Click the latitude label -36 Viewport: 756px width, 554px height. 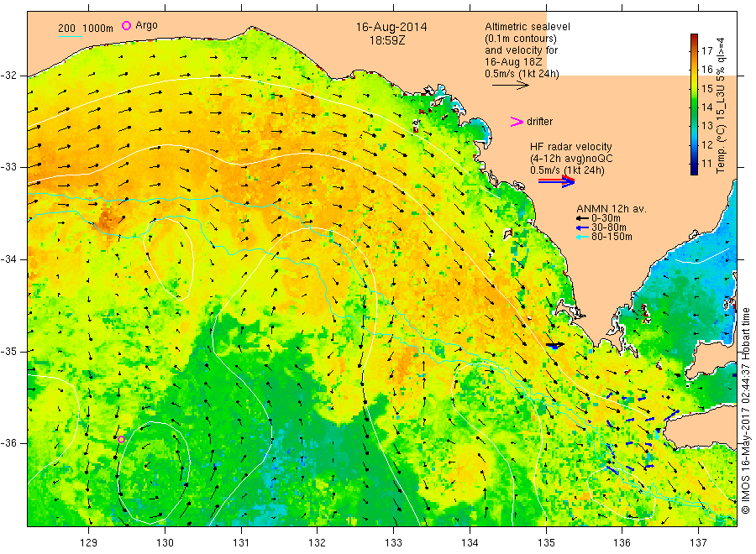click(x=8, y=442)
